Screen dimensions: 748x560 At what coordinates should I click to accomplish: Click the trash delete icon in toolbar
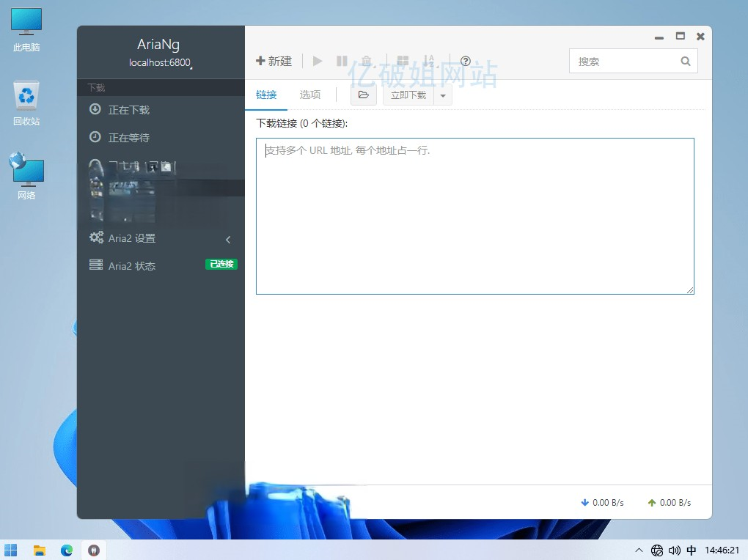point(367,61)
